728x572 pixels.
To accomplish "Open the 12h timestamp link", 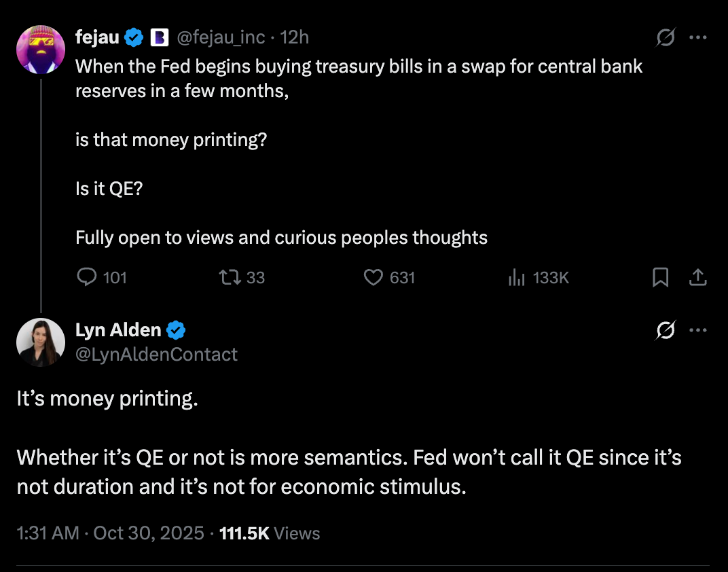I will (x=295, y=37).
